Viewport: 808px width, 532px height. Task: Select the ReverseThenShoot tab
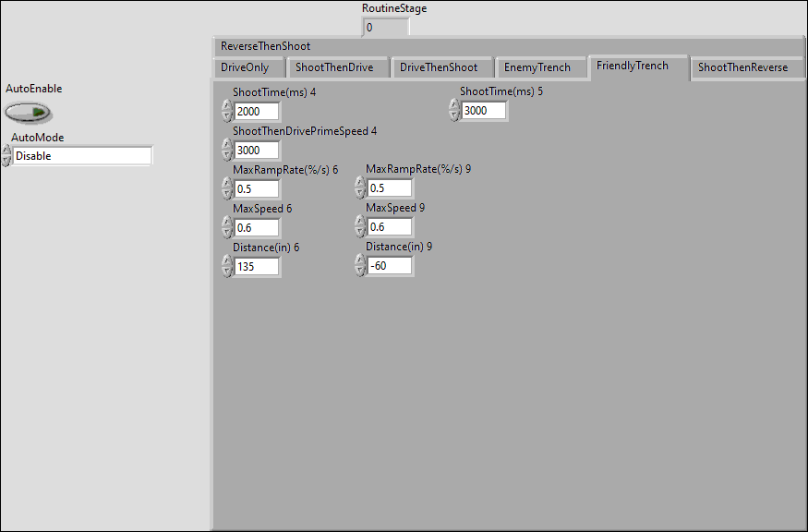pos(266,46)
